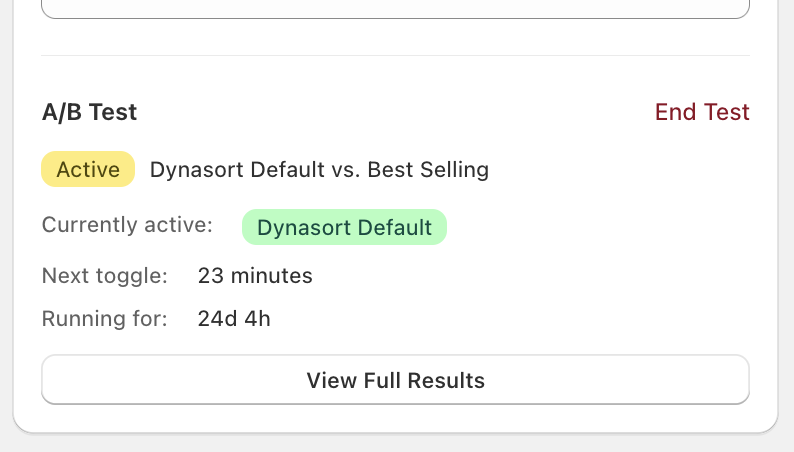The height and width of the screenshot is (452, 794).
Task: Click the divider line above A/B Test
Action: [x=395, y=55]
